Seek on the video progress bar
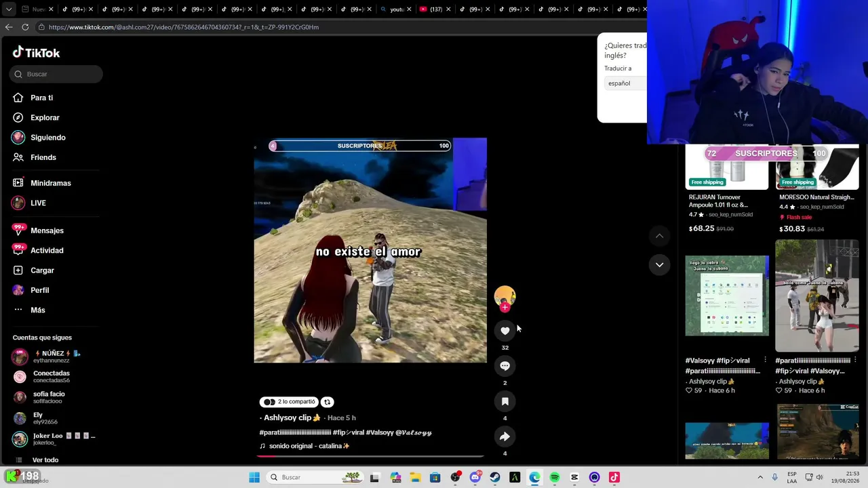868x488 pixels. pyautogui.click(x=370, y=456)
